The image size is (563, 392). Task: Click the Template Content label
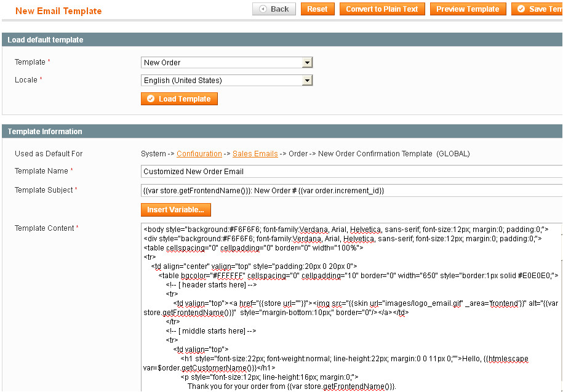[44, 228]
